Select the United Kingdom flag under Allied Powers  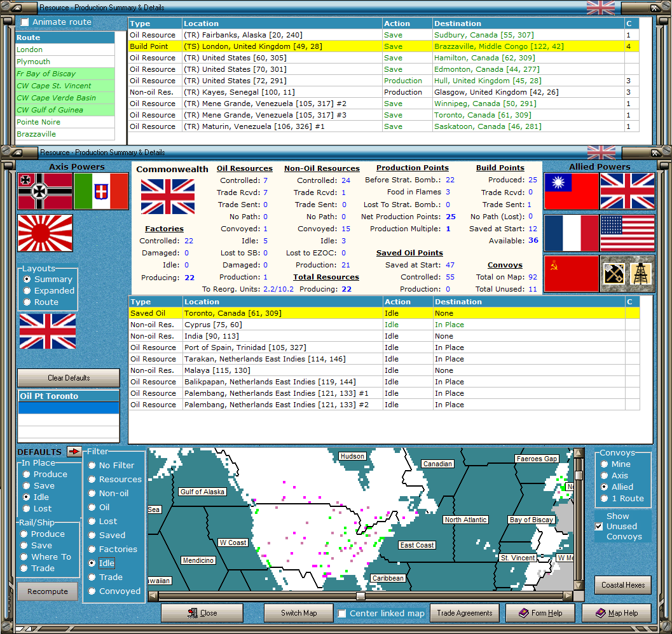[627, 191]
